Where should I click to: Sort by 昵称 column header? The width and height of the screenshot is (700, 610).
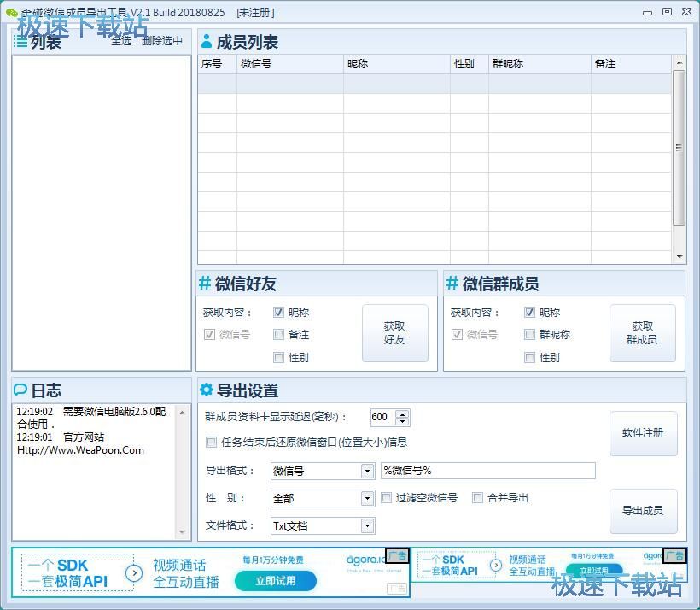[397, 64]
